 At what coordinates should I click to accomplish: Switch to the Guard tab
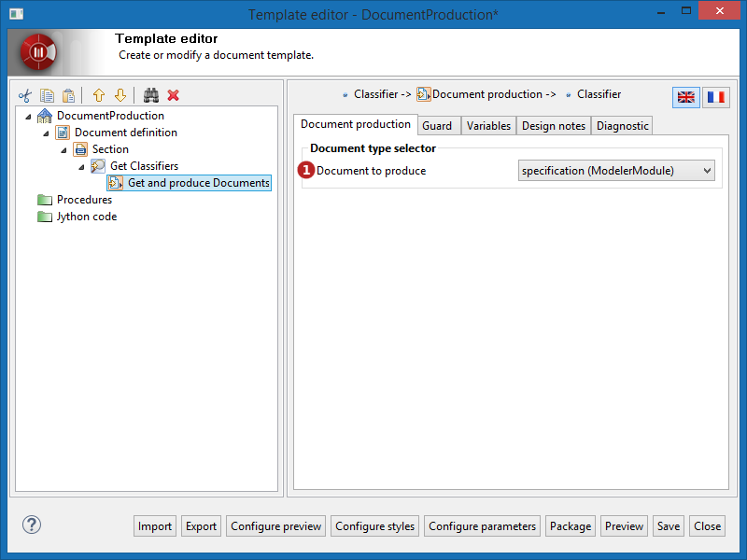click(x=437, y=126)
